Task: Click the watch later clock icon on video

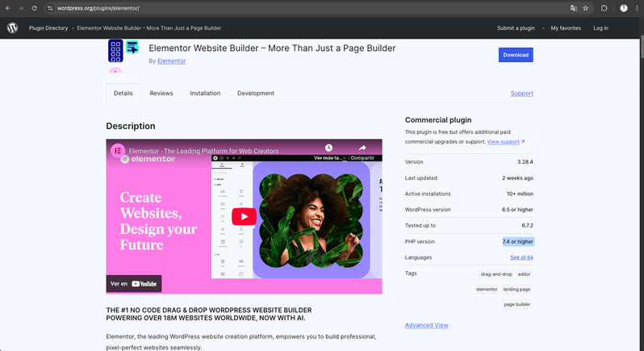Action: [328, 148]
